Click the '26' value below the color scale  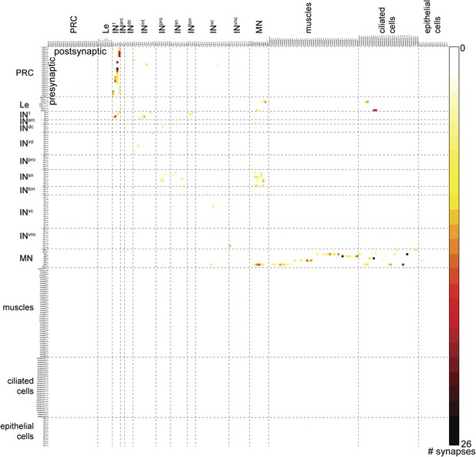click(x=465, y=443)
